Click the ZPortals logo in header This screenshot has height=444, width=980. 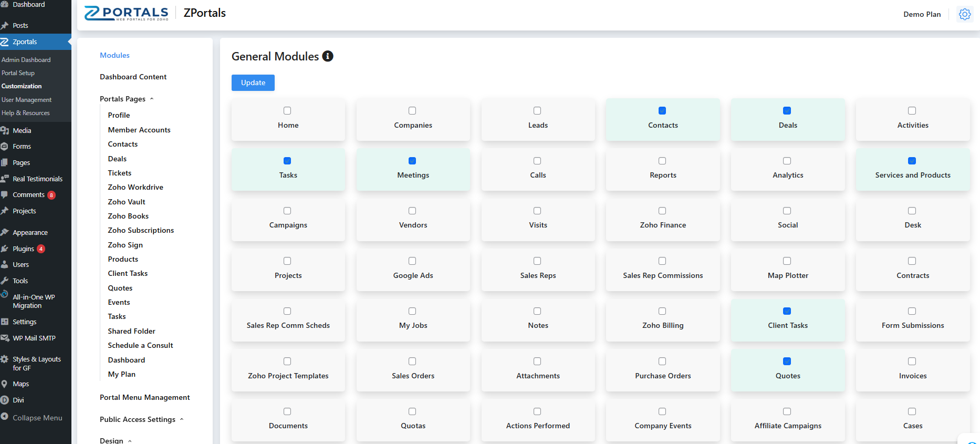coord(127,13)
